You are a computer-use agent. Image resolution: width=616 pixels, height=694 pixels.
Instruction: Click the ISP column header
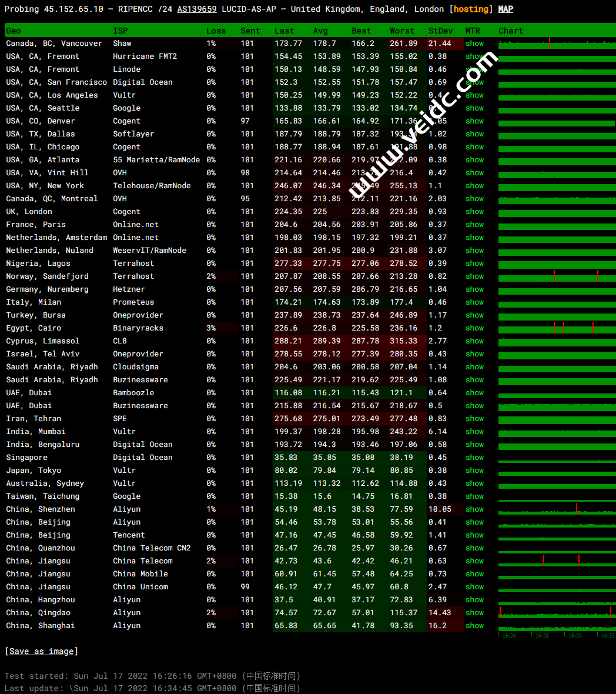tap(120, 31)
